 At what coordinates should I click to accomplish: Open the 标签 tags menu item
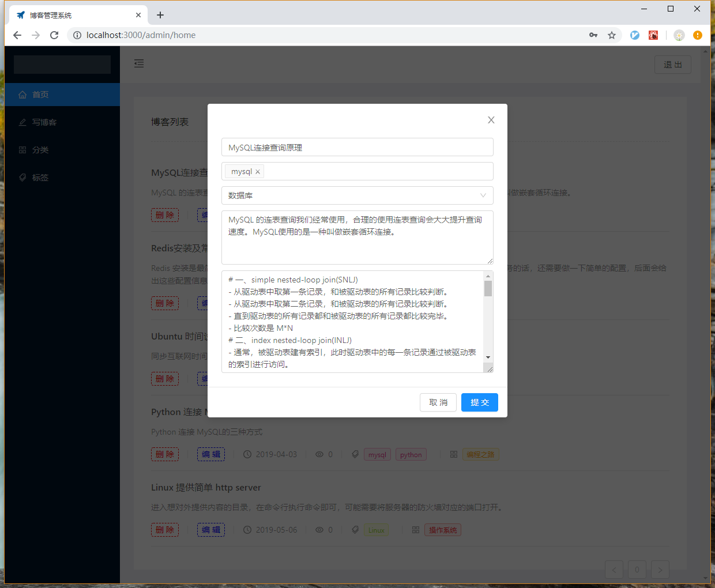point(62,178)
